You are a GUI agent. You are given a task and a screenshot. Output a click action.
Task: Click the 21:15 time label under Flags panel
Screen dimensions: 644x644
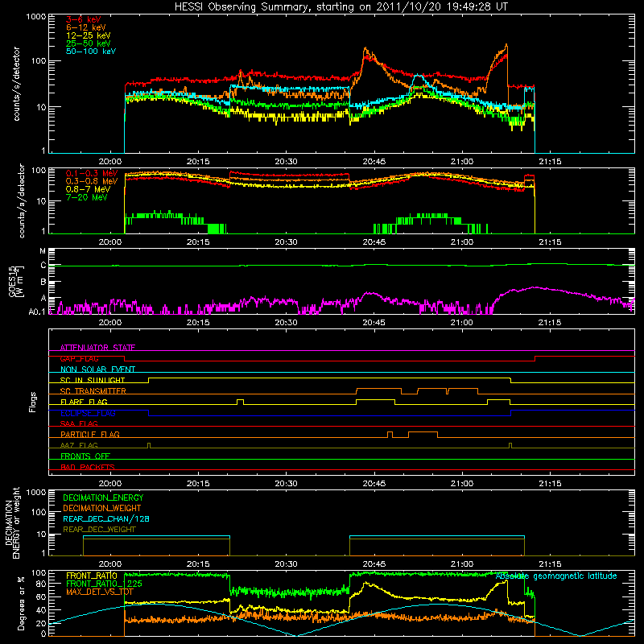(550, 484)
